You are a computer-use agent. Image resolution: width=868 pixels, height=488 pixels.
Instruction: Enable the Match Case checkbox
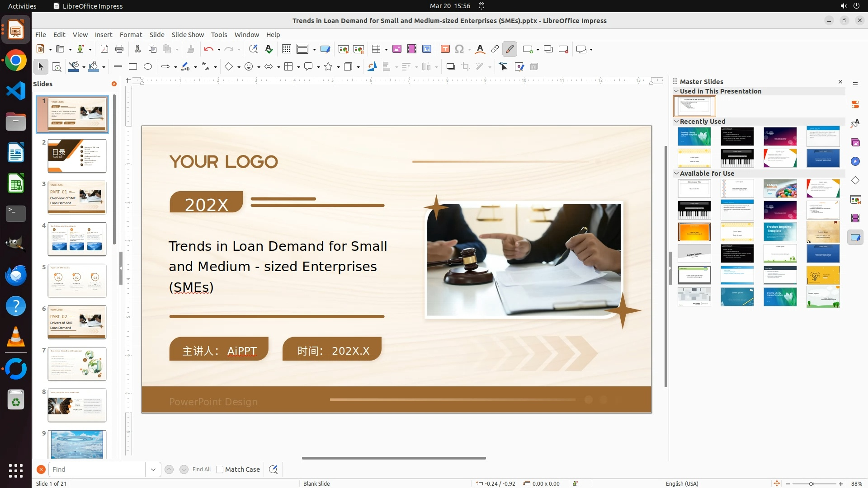(220, 469)
